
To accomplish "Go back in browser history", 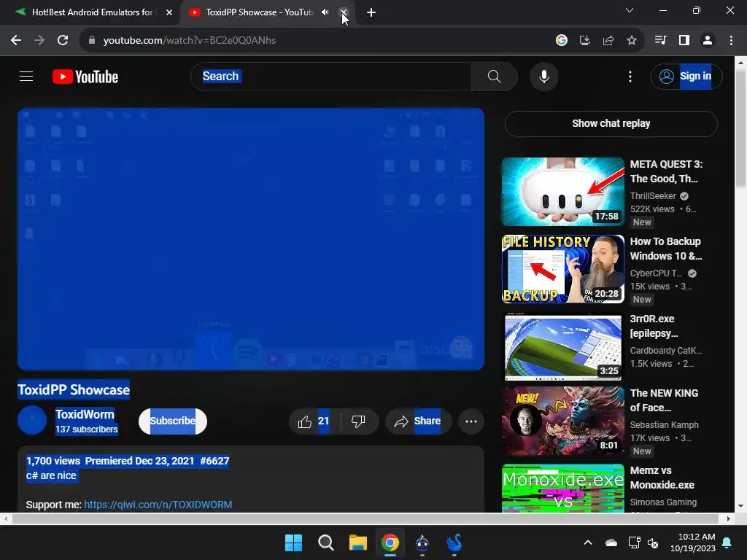I will pyautogui.click(x=16, y=41).
